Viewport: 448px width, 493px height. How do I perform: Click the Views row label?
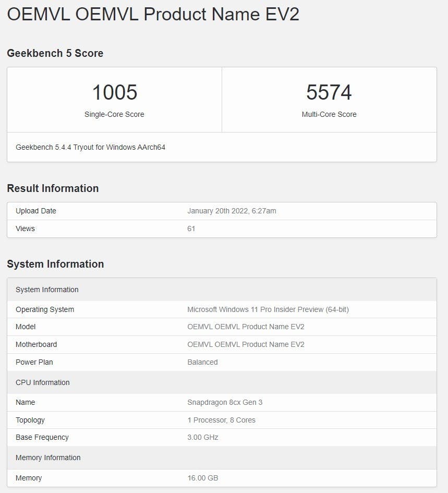[25, 229]
